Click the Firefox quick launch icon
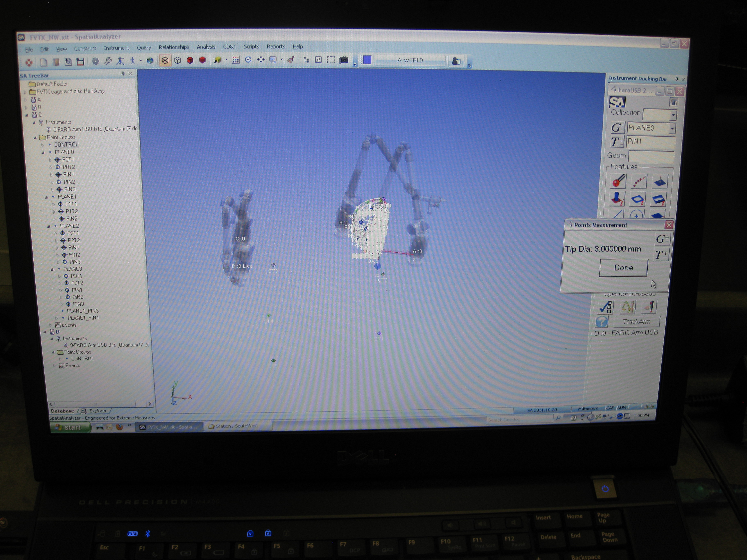This screenshot has width=747, height=560. (119, 427)
